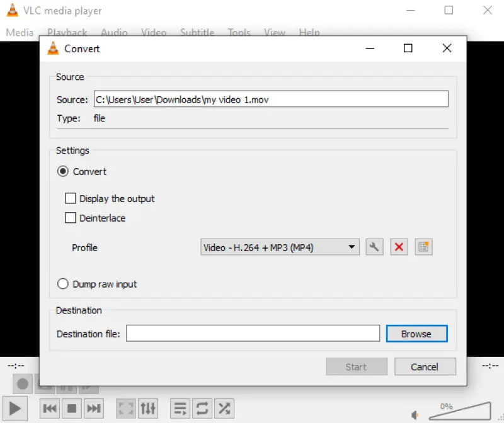Open the Media menu

[x=20, y=33]
